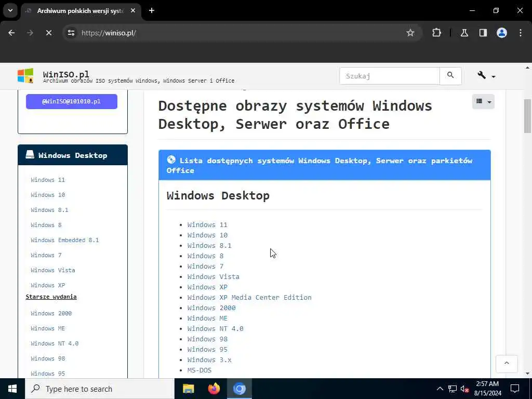Open Firefox from the taskbar
This screenshot has height=399, width=532.
pyautogui.click(x=214, y=389)
